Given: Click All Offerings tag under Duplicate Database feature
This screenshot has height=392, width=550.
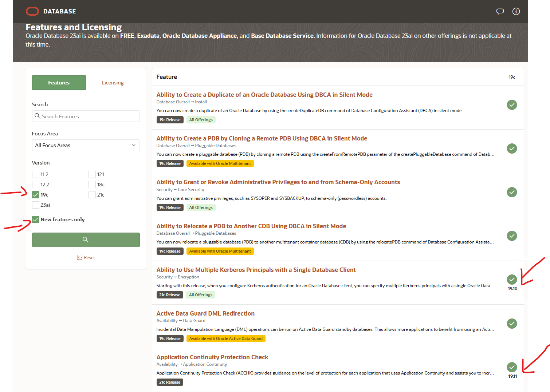Looking at the screenshot, I should click(201, 120).
